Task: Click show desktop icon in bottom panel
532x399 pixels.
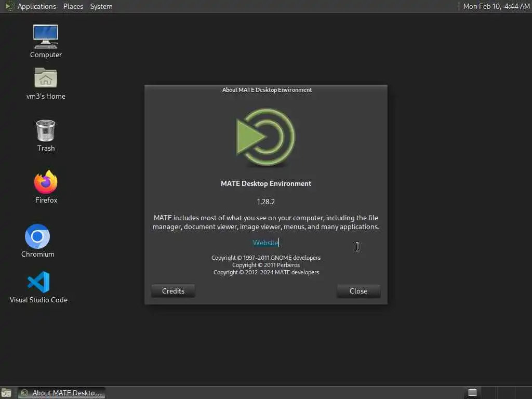Action: [x=6, y=393]
